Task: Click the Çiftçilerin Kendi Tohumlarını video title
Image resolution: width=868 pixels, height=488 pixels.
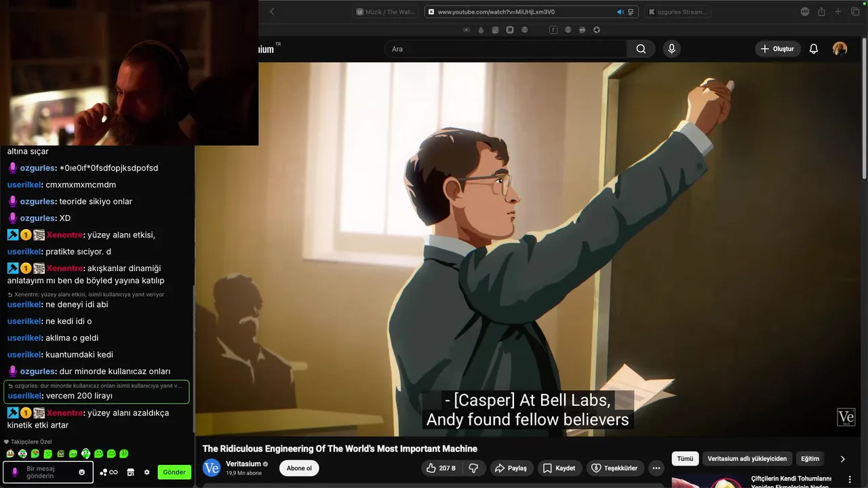Action: point(791,482)
